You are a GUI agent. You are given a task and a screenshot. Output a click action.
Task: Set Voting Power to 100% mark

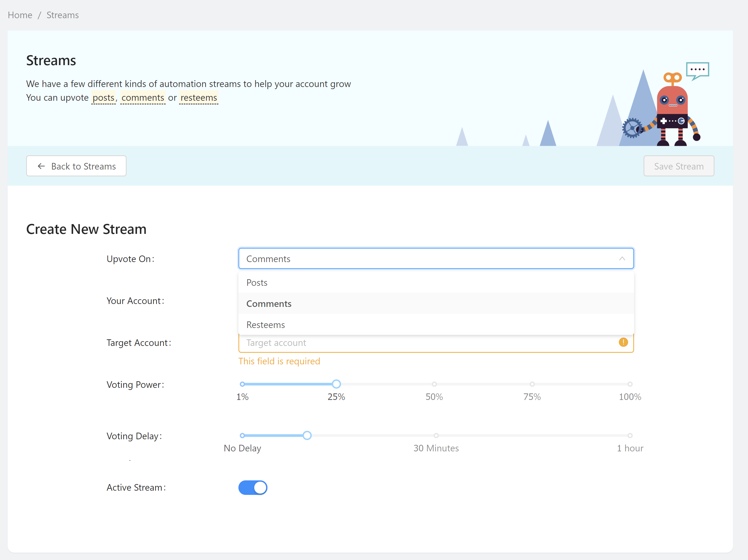(x=630, y=384)
